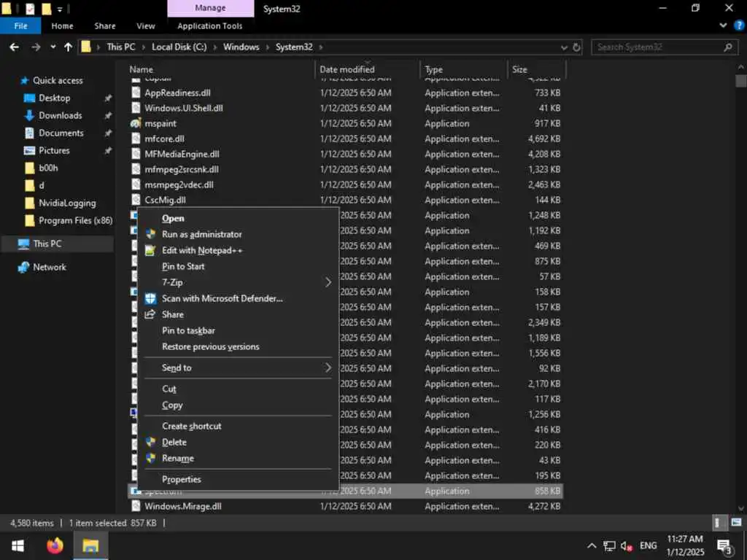Open Pictures in navigation pane
This screenshot has width=747, height=560.
pos(54,150)
